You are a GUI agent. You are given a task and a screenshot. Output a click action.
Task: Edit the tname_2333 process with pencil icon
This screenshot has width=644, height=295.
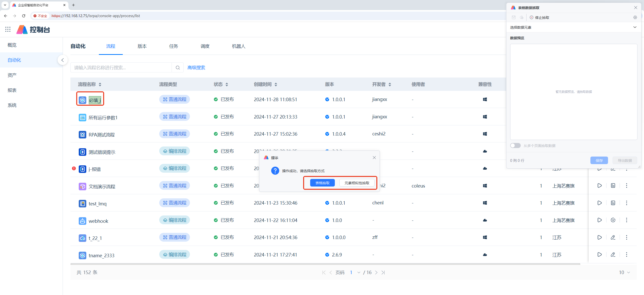613,254
